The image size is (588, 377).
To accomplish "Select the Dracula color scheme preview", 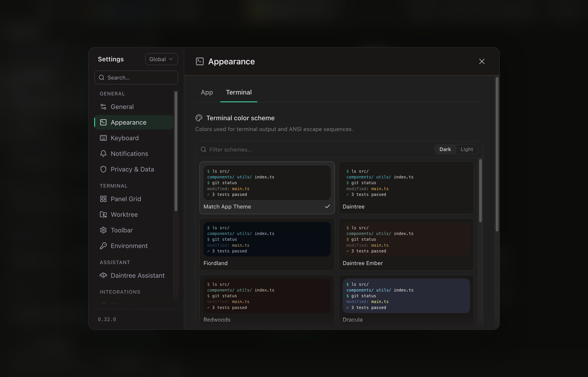I will tap(406, 296).
